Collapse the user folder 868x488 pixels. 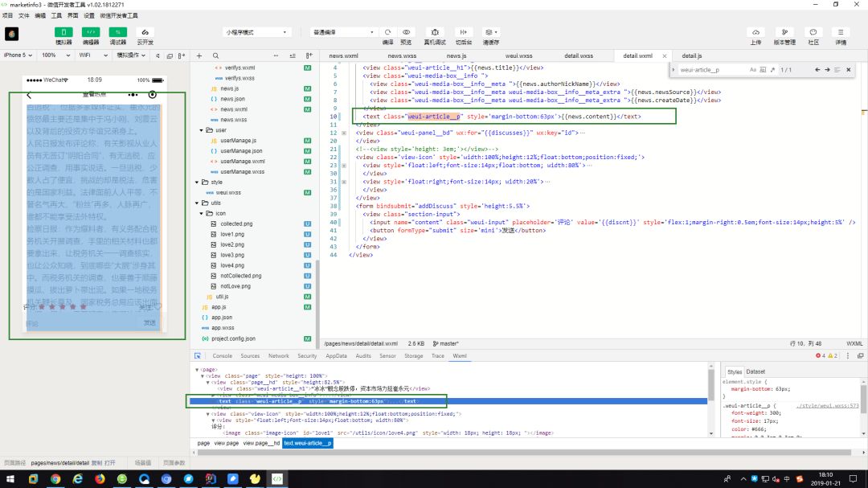(202, 130)
